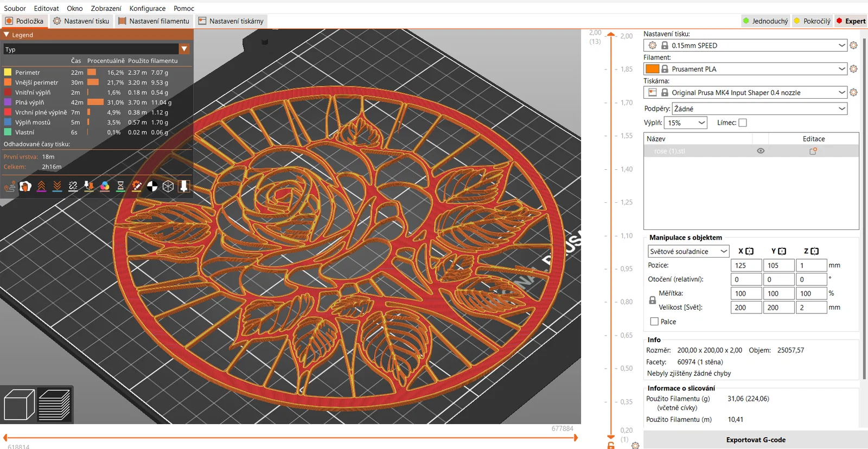
Task: Click the orange filament color swatch
Action: [653, 69]
